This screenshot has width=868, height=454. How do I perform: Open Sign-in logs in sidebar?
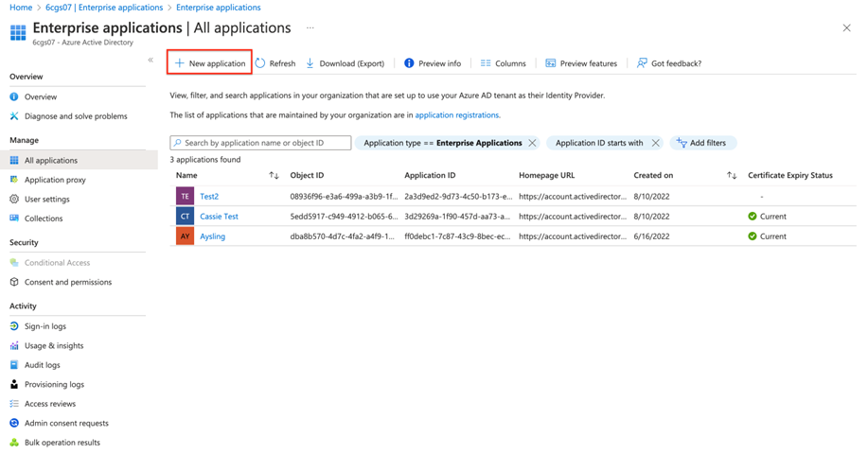tap(44, 326)
